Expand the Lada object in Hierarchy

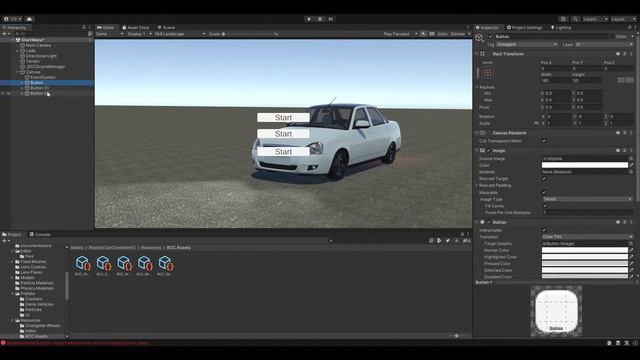point(18,51)
